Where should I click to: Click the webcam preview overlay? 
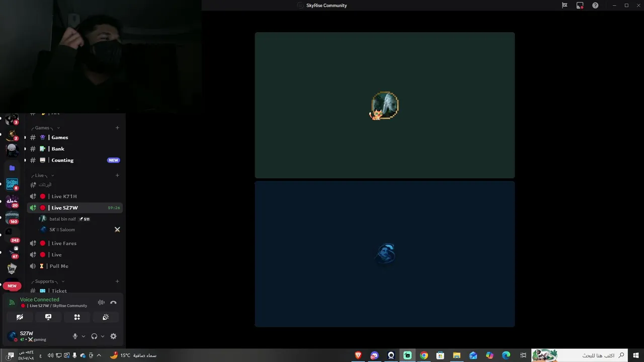pos(101,56)
